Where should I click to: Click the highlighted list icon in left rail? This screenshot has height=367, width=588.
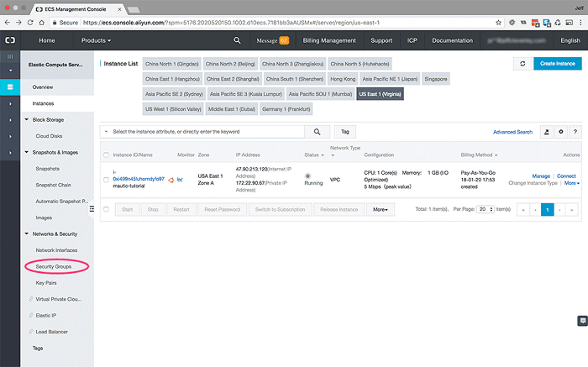(10, 87)
